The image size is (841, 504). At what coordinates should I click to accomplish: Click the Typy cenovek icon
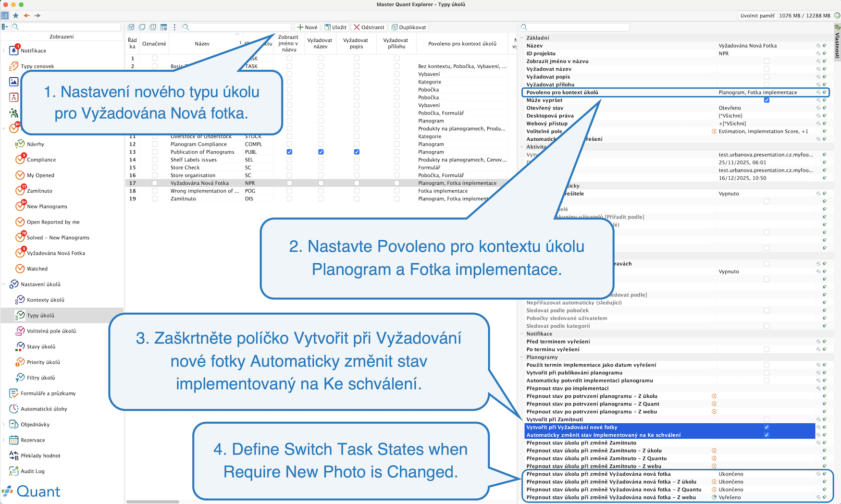pyautogui.click(x=14, y=66)
